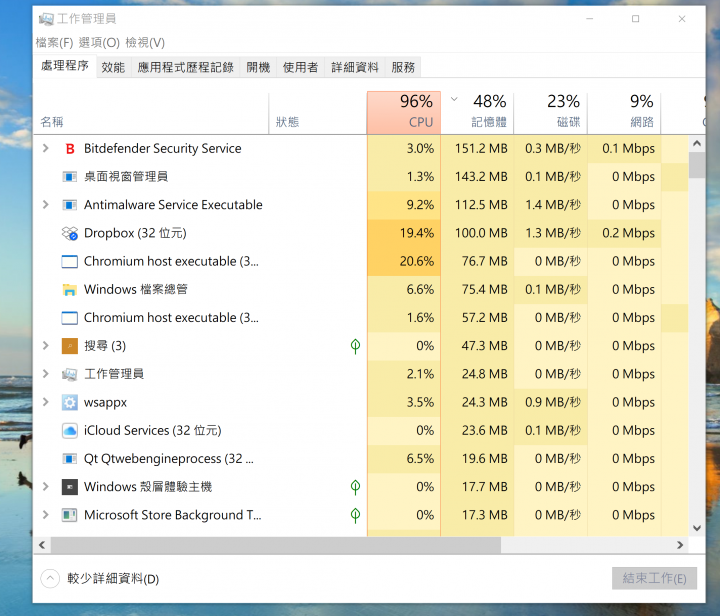Switch to the 詳細資料 tab

click(x=355, y=67)
